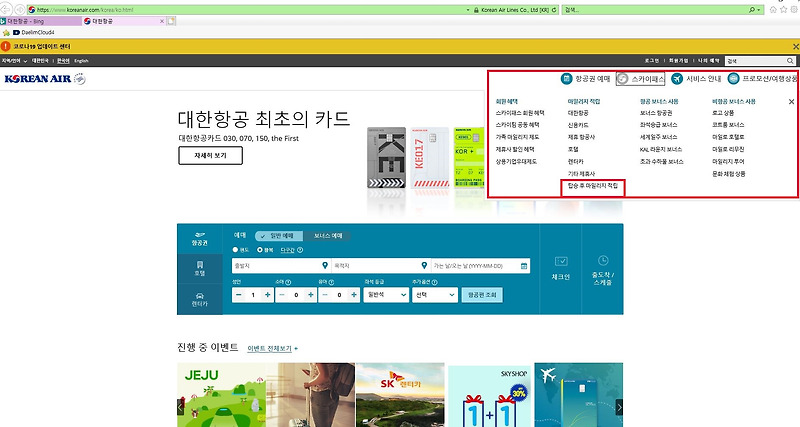Switch to the 대한항공 - Bing browser tab

[x=41, y=21]
